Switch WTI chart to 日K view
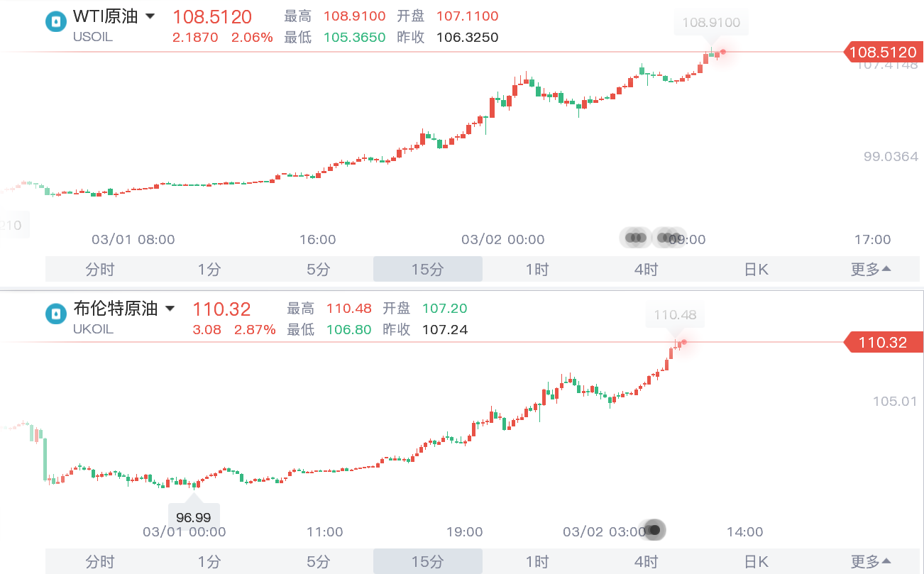The height and width of the screenshot is (574, 924). (x=757, y=269)
